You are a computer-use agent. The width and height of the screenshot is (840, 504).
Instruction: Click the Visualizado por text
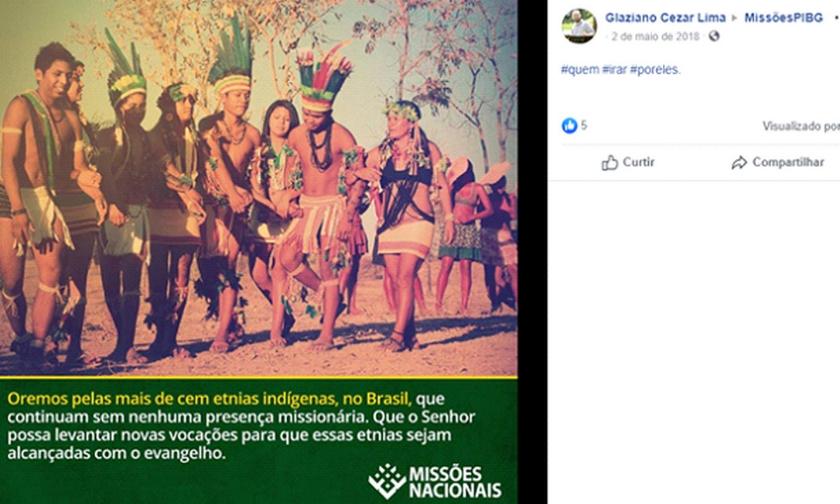(x=801, y=127)
